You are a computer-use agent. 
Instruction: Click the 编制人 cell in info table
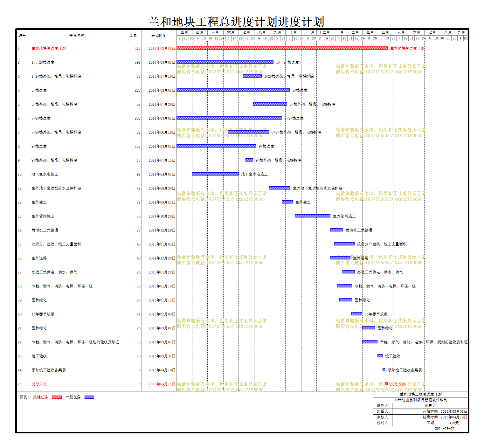point(383,406)
